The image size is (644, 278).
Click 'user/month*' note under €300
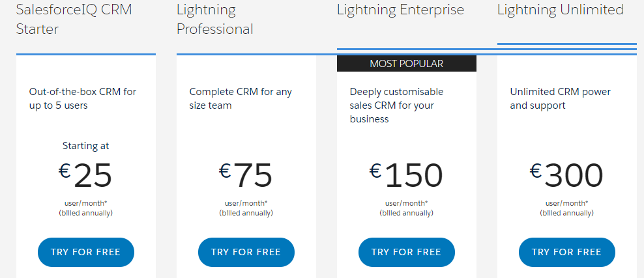click(x=566, y=203)
